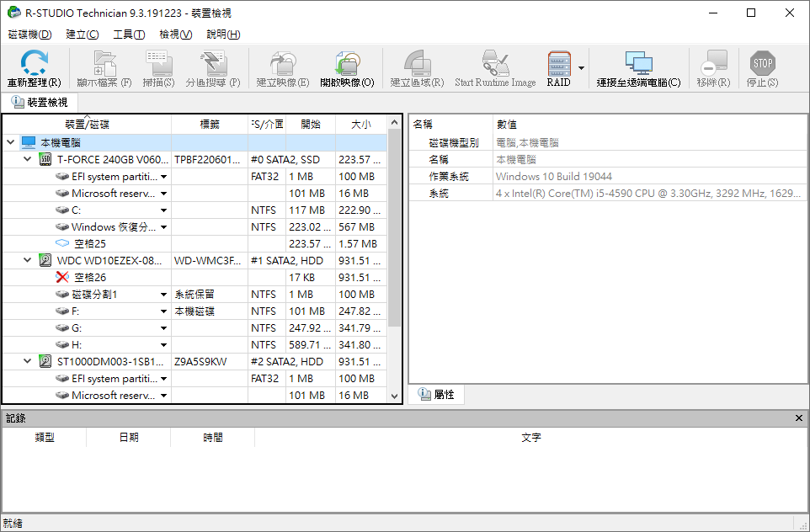Click device list scrollbar down arrow
The image size is (810, 532).
click(x=395, y=396)
